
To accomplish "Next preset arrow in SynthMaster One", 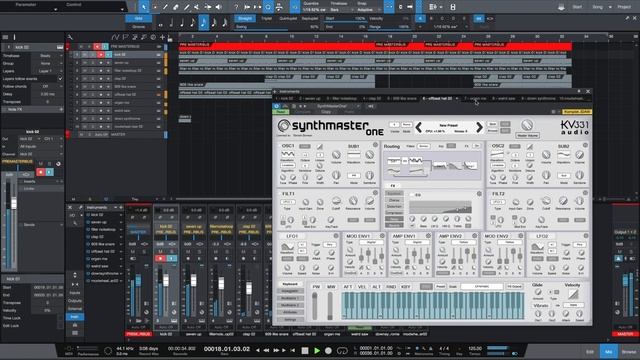I will click(479, 127).
